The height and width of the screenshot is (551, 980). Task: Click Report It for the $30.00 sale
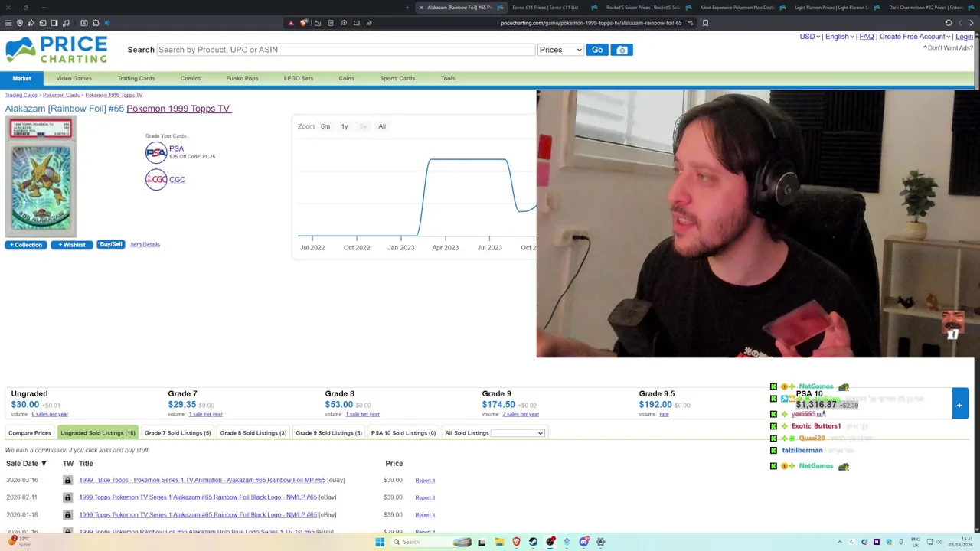click(x=425, y=481)
